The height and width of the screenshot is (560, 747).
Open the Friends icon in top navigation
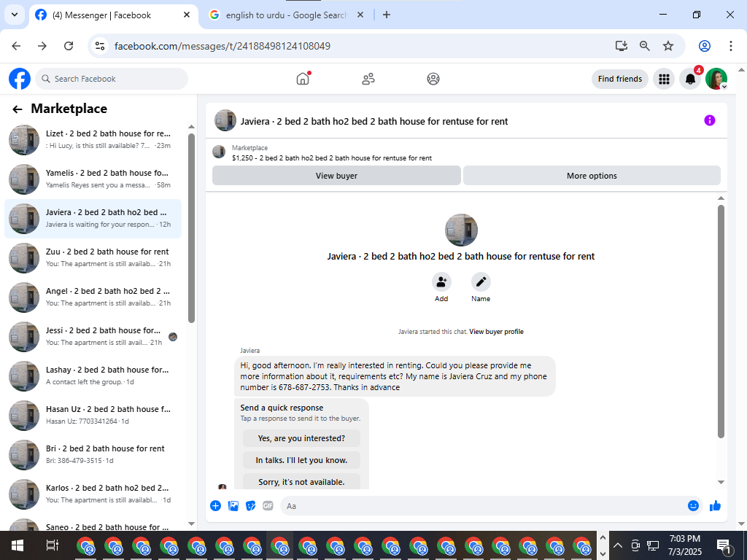368,79
